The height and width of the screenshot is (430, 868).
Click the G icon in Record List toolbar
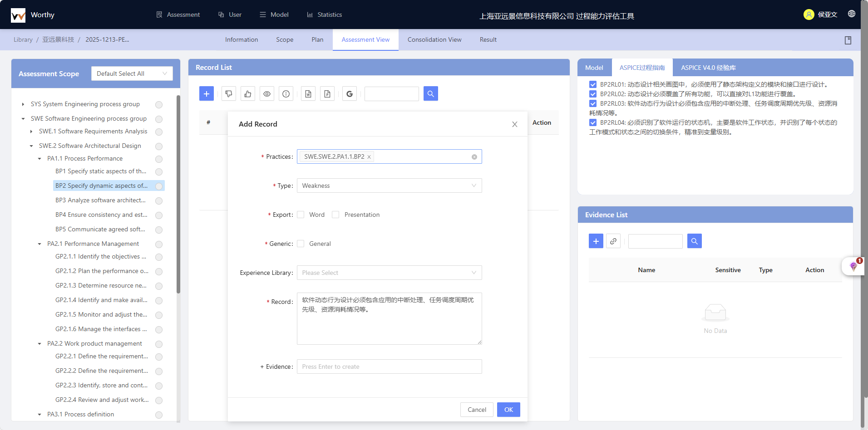click(350, 94)
